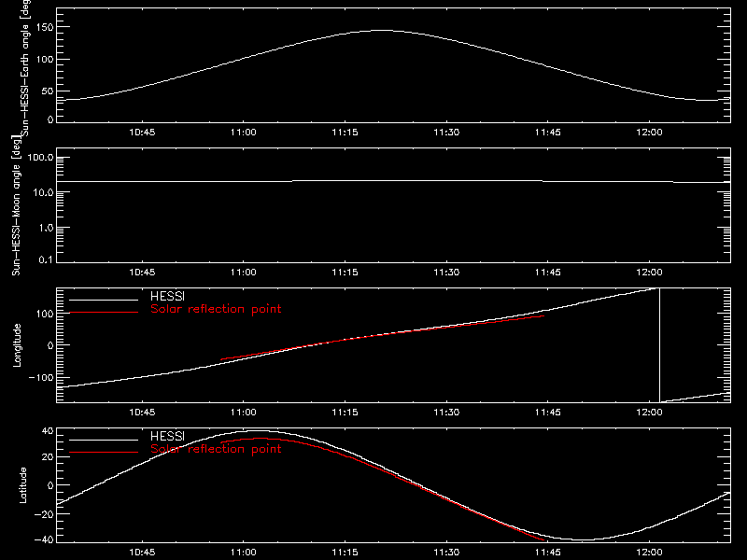Click the "-40" tick on Latitude axis
The image size is (747, 560).
click(45, 540)
